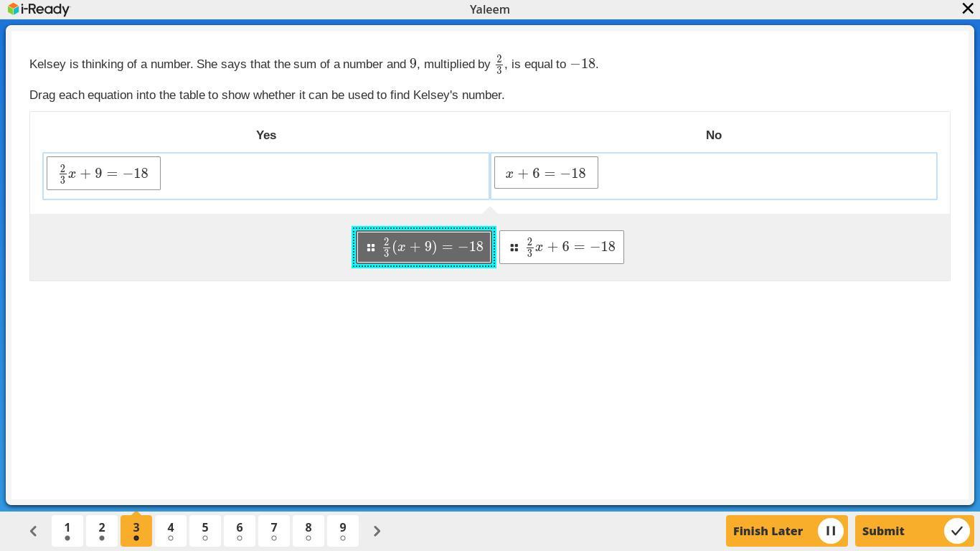This screenshot has height=551, width=980.
Task: Click the No column header
Action: pos(714,135)
